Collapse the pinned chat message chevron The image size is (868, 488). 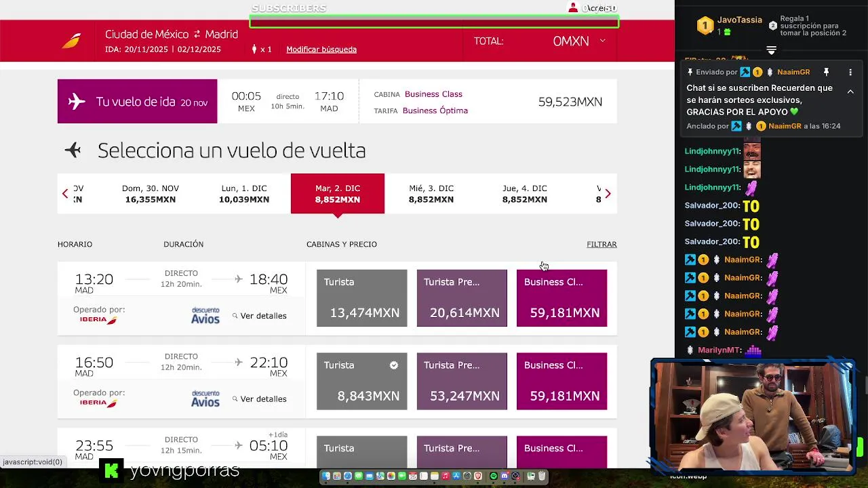click(x=850, y=91)
